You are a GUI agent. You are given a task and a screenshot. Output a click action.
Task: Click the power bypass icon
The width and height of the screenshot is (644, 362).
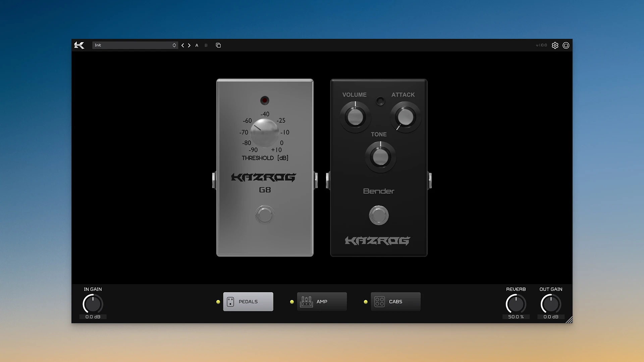coord(566,45)
